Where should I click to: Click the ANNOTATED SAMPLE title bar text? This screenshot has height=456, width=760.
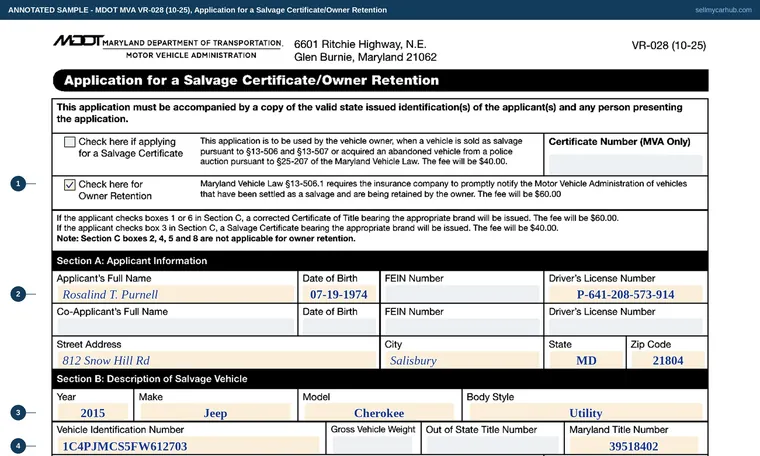click(197, 10)
